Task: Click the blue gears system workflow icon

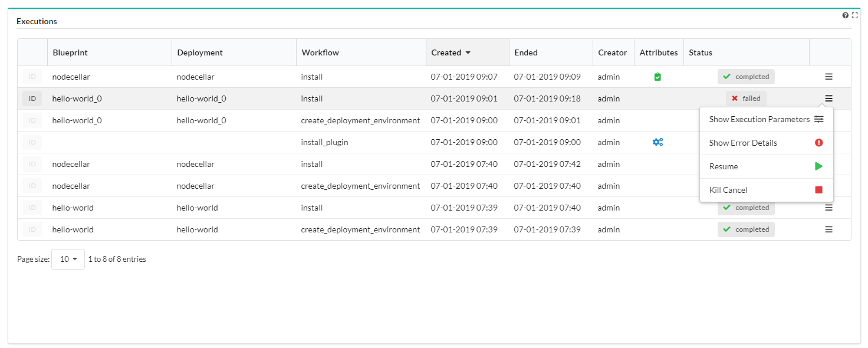Action: click(658, 142)
